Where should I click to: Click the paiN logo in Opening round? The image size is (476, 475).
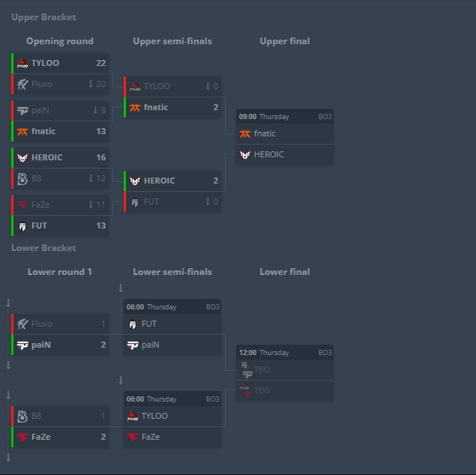click(x=22, y=111)
